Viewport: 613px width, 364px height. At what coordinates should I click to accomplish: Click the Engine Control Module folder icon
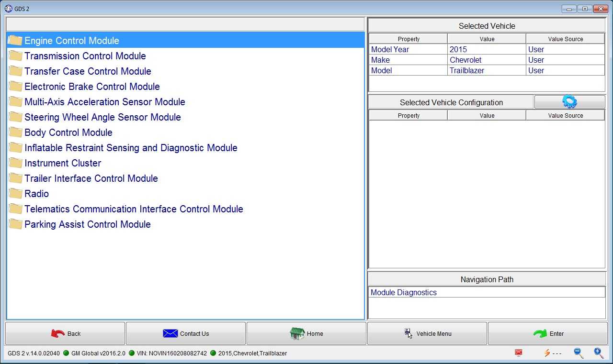coord(15,41)
